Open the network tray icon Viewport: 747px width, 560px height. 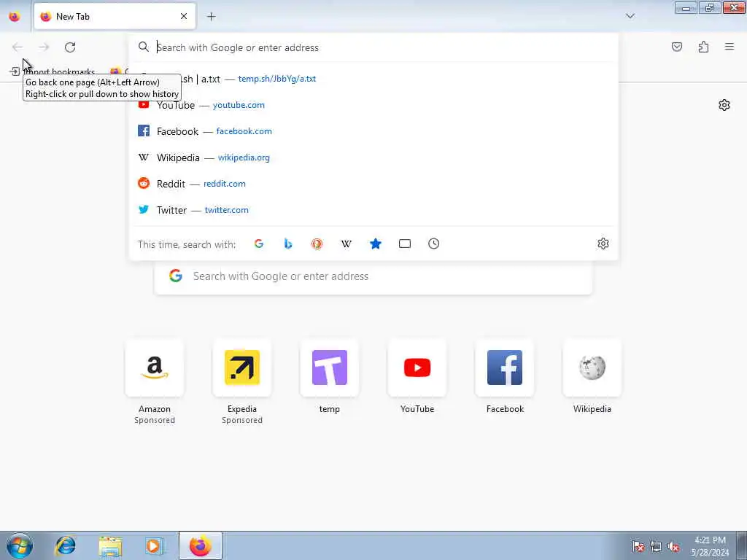[656, 547]
